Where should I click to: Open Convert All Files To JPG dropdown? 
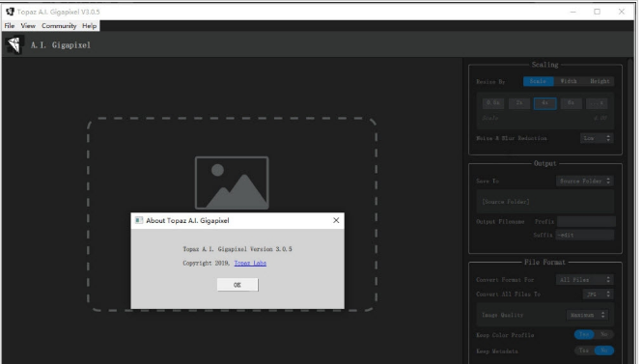tap(598, 294)
